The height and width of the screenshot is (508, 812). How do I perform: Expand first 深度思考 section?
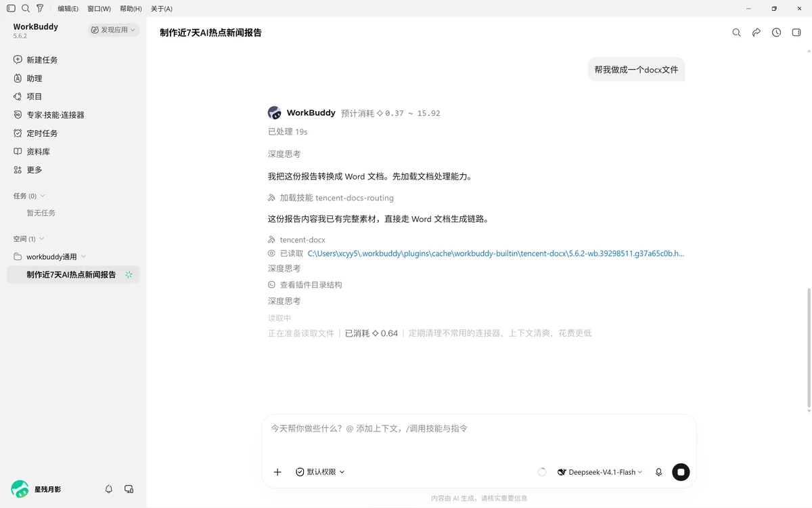coord(284,154)
